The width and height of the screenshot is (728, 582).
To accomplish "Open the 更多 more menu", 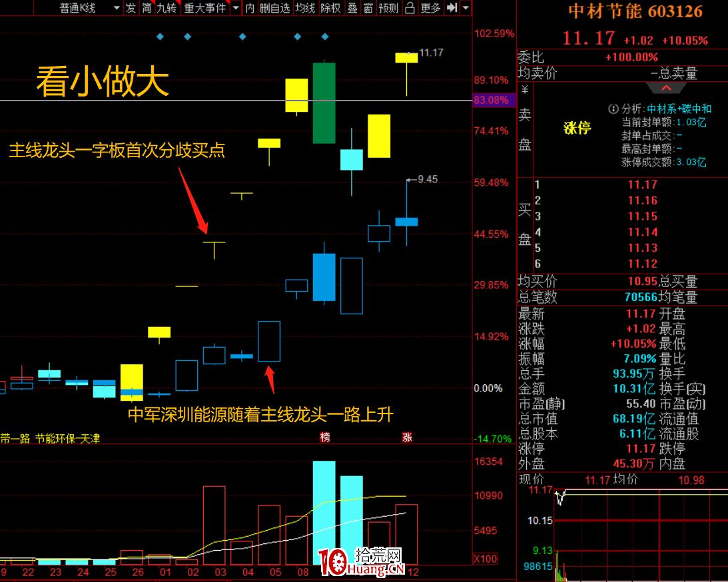I will coord(430,9).
